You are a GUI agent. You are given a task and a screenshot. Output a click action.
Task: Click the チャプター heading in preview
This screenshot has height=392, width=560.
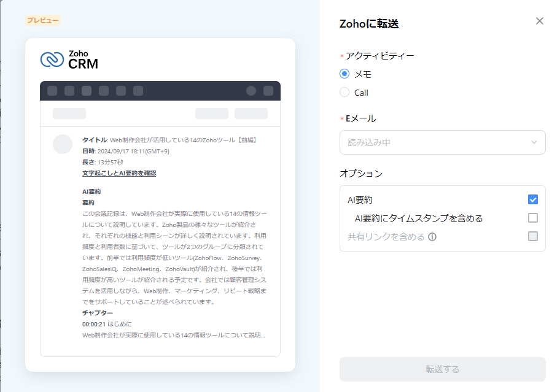pyautogui.click(x=98, y=313)
